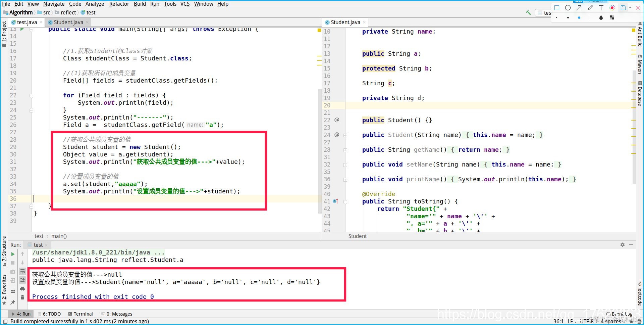The image size is (644, 325).
Task: Select the arrow annotation tool
Action: pos(579,8)
